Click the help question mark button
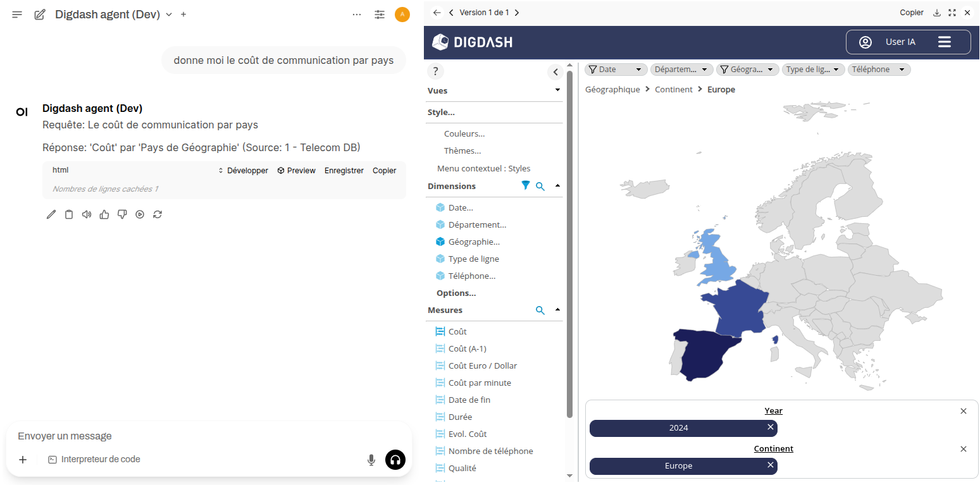 point(435,71)
